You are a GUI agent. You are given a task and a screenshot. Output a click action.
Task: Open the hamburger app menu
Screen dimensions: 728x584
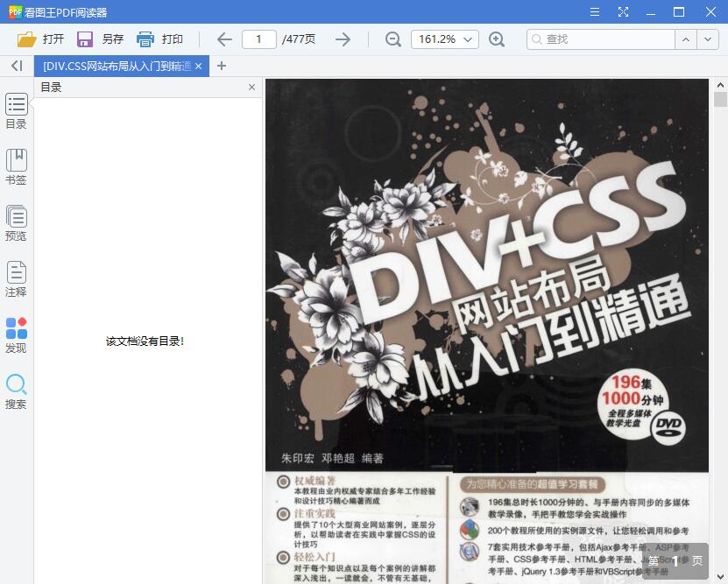coord(594,11)
